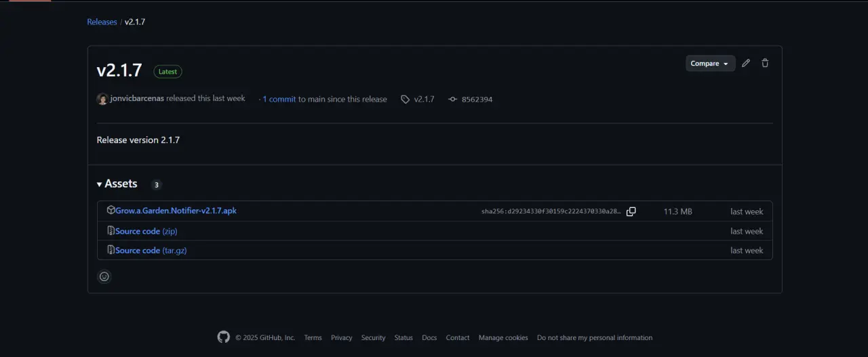Click the 'Release version 2.1.7' text
The image size is (868, 357).
pyautogui.click(x=138, y=140)
